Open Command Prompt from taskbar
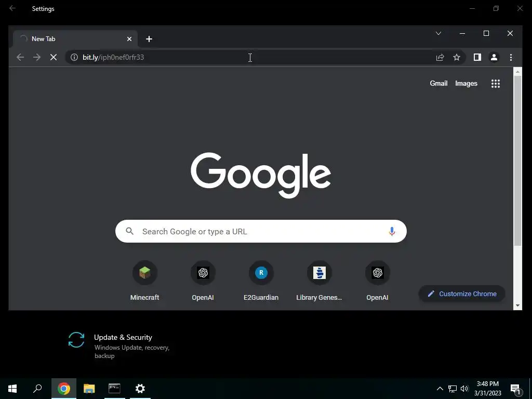 (114, 389)
